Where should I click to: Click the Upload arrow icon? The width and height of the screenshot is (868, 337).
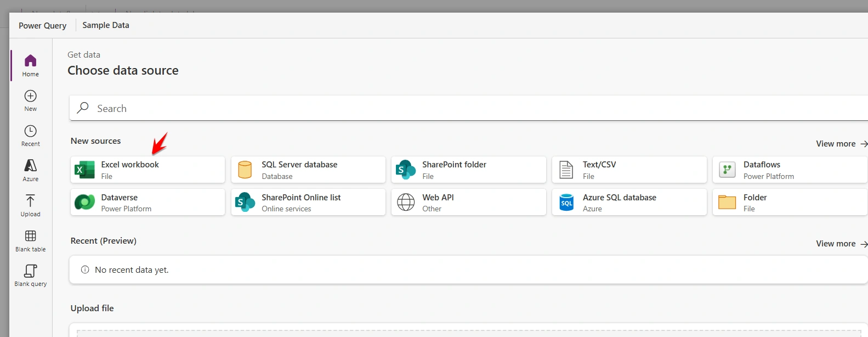31,201
